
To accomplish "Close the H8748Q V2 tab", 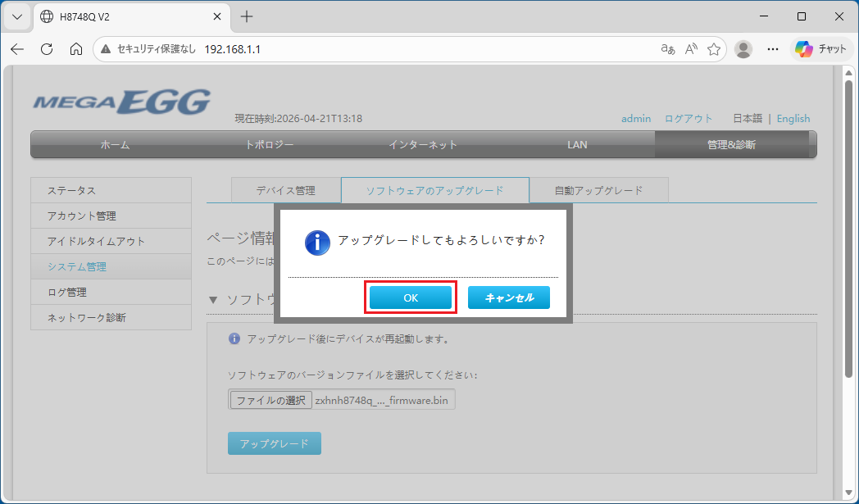I will pyautogui.click(x=217, y=17).
